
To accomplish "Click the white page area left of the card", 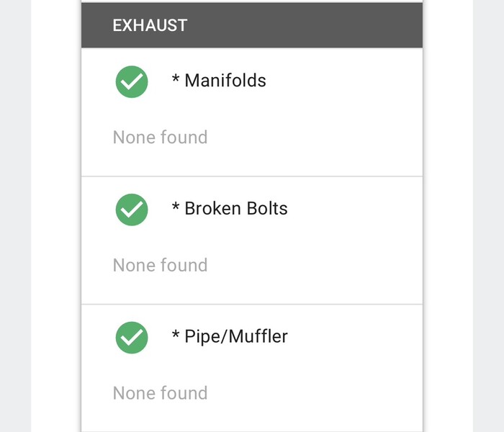I will coord(56,216).
